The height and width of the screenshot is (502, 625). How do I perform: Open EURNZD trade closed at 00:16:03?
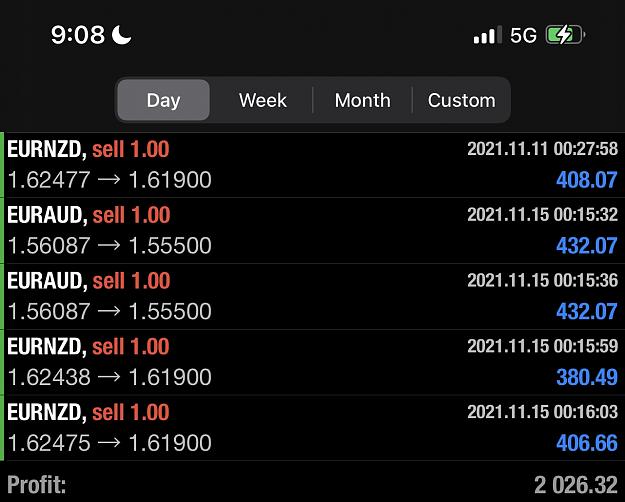coord(312,428)
